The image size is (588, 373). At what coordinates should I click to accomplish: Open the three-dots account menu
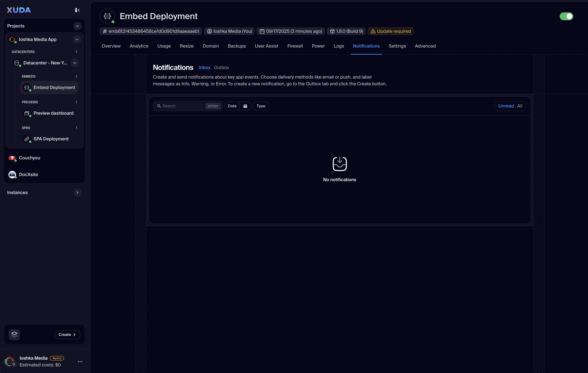[80, 362]
